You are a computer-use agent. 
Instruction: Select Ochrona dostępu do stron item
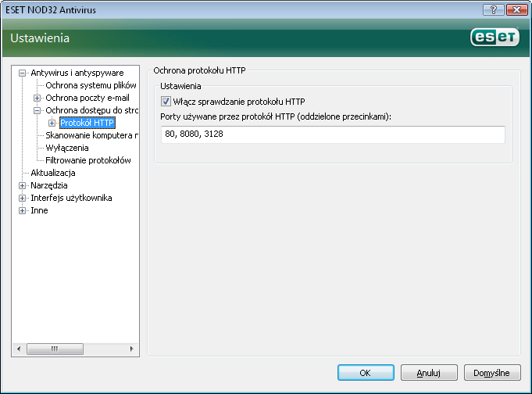(x=91, y=110)
